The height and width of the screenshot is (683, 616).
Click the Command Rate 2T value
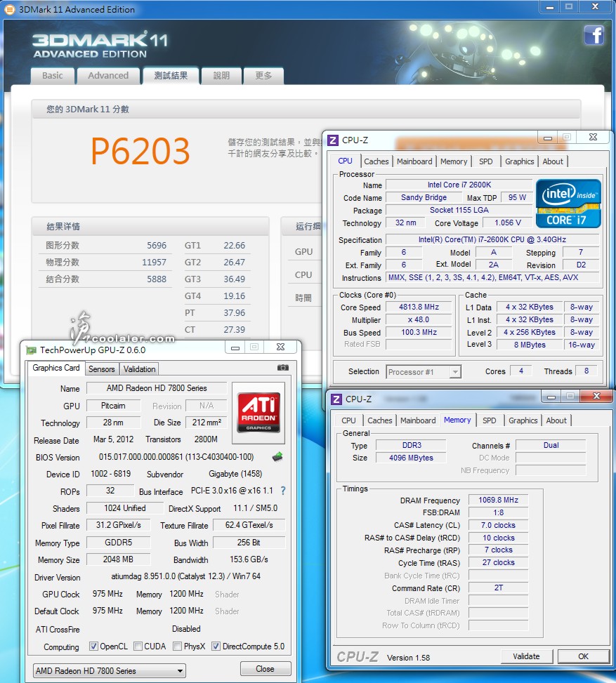click(x=498, y=588)
